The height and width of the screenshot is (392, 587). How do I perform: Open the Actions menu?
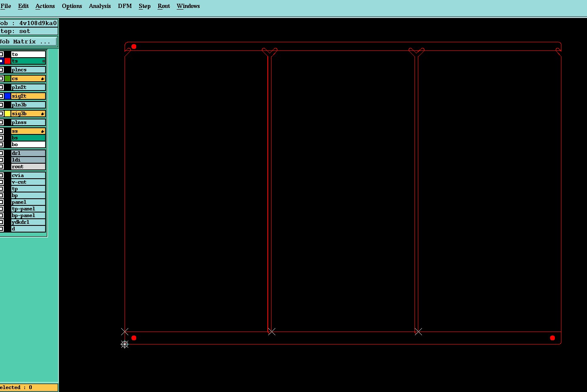coord(45,6)
